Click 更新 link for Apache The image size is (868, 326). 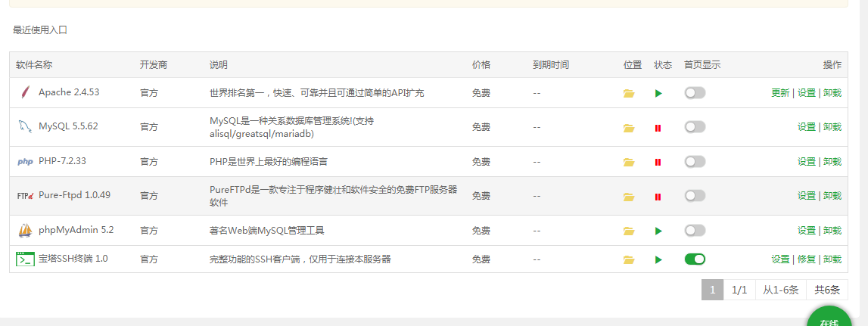pyautogui.click(x=780, y=93)
